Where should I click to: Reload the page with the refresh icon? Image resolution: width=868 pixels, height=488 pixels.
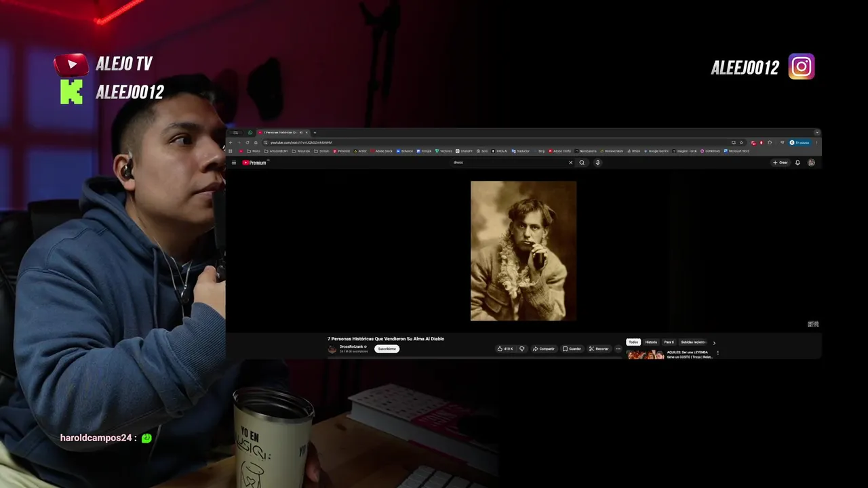tap(248, 142)
